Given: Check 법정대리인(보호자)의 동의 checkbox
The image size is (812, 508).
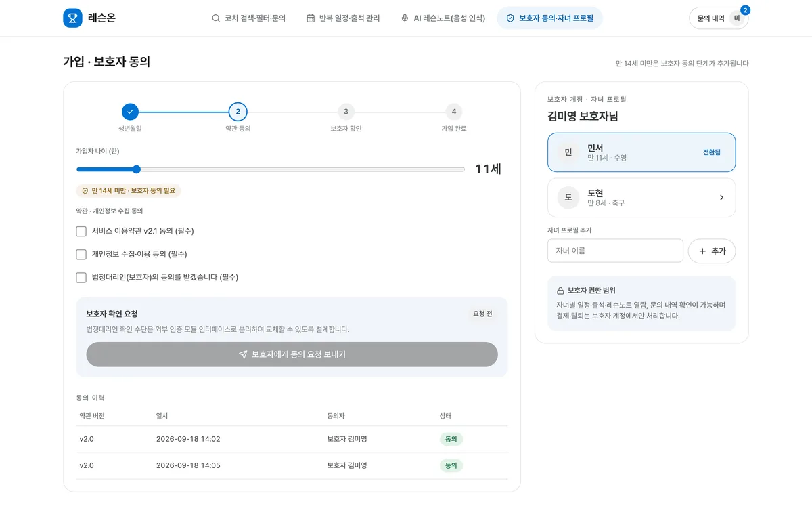Looking at the screenshot, I should pos(81,278).
